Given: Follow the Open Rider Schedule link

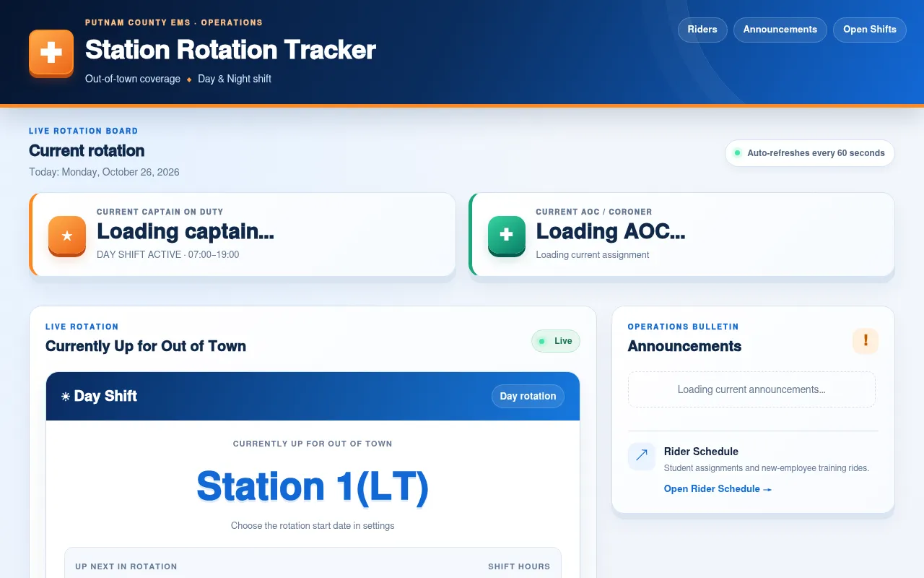Looking at the screenshot, I should pyautogui.click(x=718, y=489).
